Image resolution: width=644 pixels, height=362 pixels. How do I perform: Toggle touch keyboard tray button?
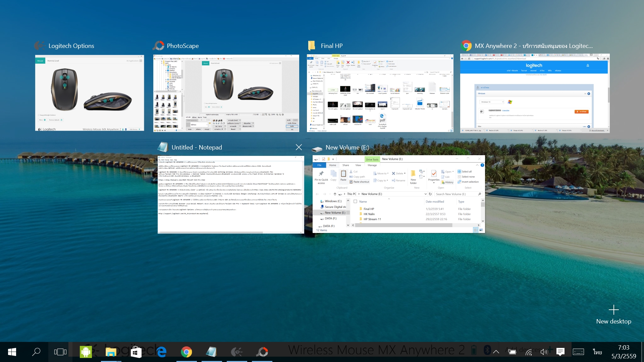[578, 352]
